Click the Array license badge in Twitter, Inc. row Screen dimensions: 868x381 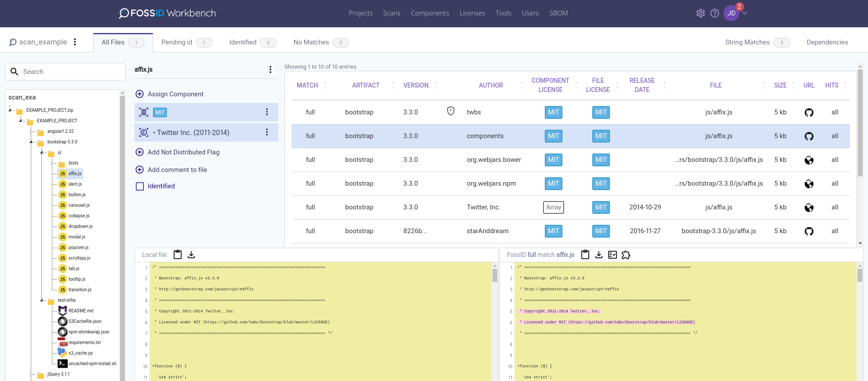(554, 207)
